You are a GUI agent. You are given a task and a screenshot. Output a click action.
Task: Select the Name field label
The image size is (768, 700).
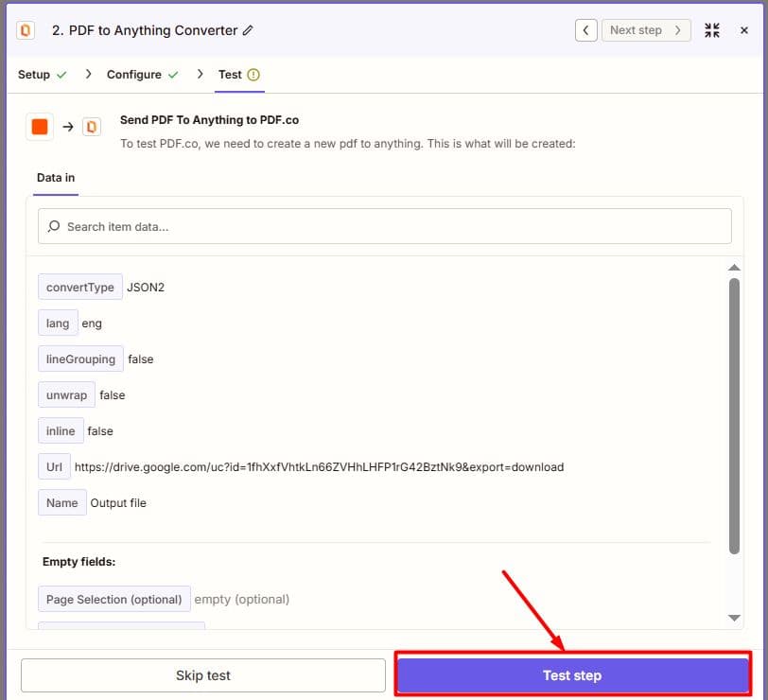coord(62,503)
